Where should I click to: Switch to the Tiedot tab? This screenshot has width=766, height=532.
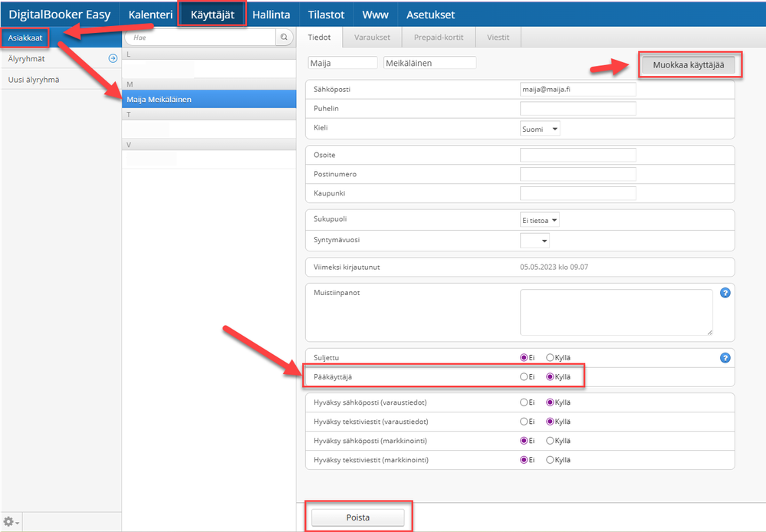click(320, 37)
